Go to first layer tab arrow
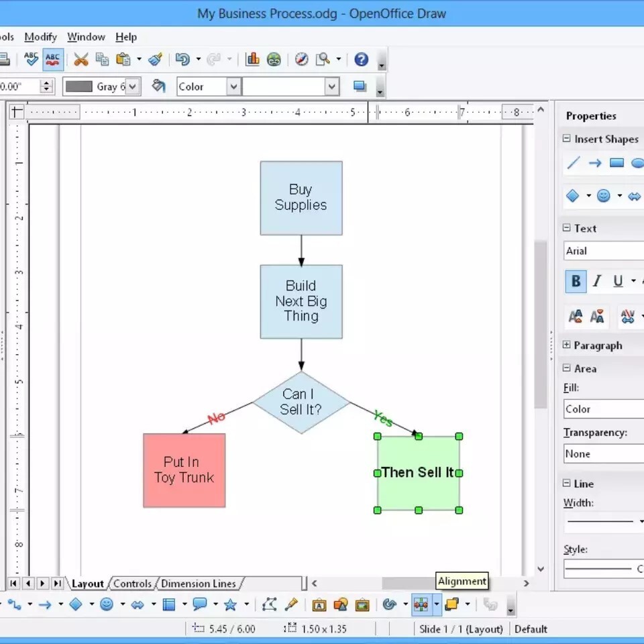The width and height of the screenshot is (644, 644). 13,583
